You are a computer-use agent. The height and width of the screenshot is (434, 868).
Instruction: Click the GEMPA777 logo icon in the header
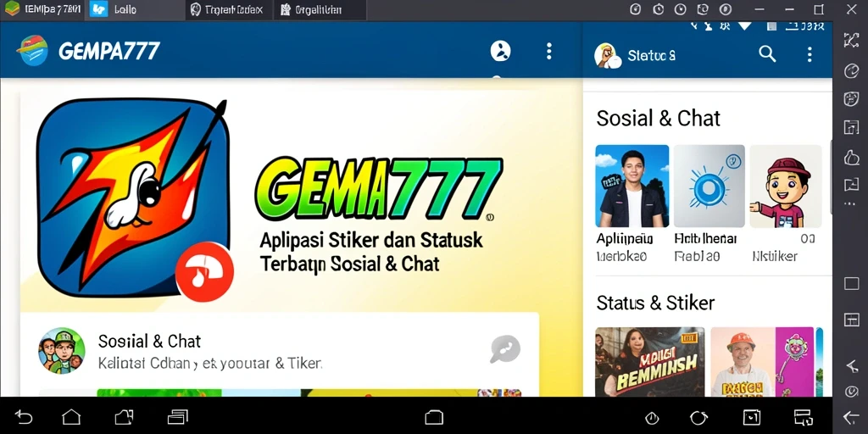(x=33, y=50)
